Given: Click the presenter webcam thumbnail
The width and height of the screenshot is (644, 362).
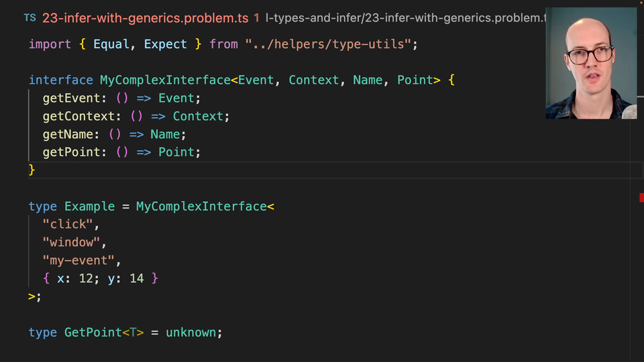Looking at the screenshot, I should coord(590,64).
